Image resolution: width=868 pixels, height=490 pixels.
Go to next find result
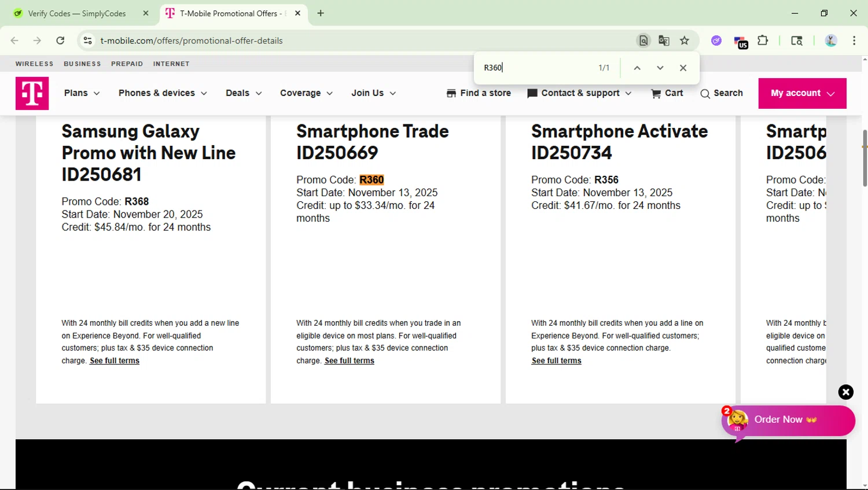pyautogui.click(x=660, y=68)
